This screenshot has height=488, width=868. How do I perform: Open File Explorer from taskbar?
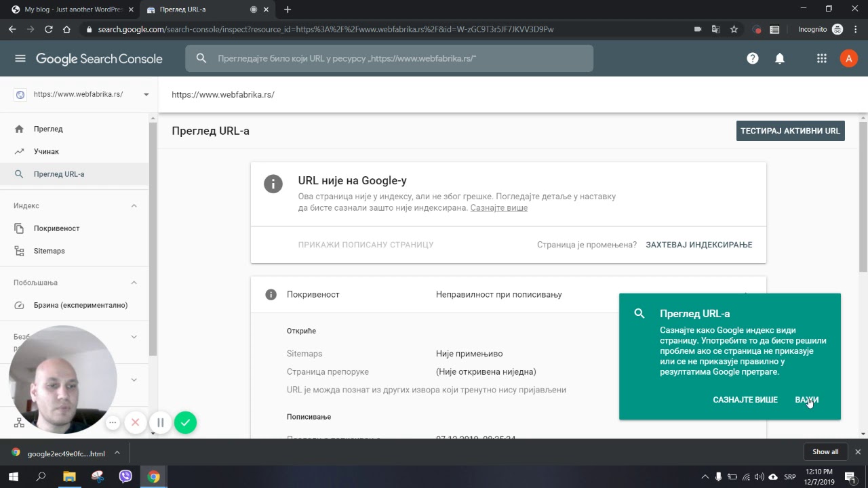(69, 476)
